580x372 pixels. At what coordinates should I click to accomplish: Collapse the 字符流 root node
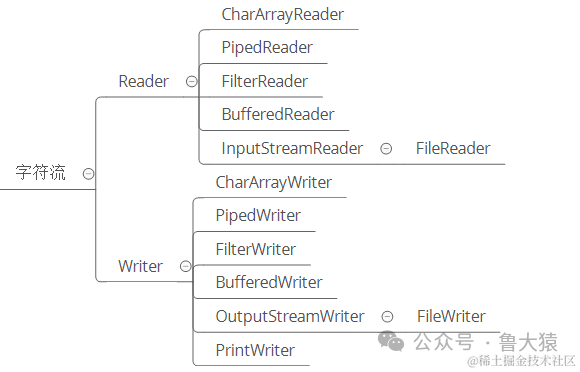pyautogui.click(x=88, y=173)
